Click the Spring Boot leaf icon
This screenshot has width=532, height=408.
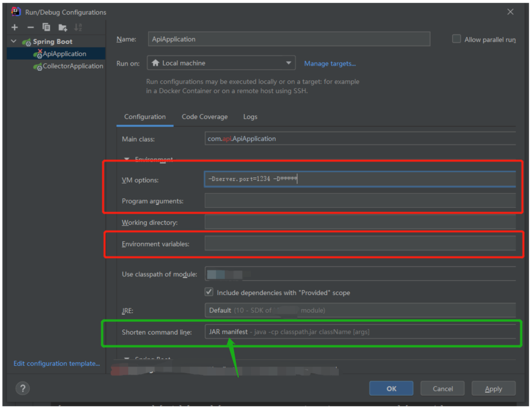pos(26,42)
